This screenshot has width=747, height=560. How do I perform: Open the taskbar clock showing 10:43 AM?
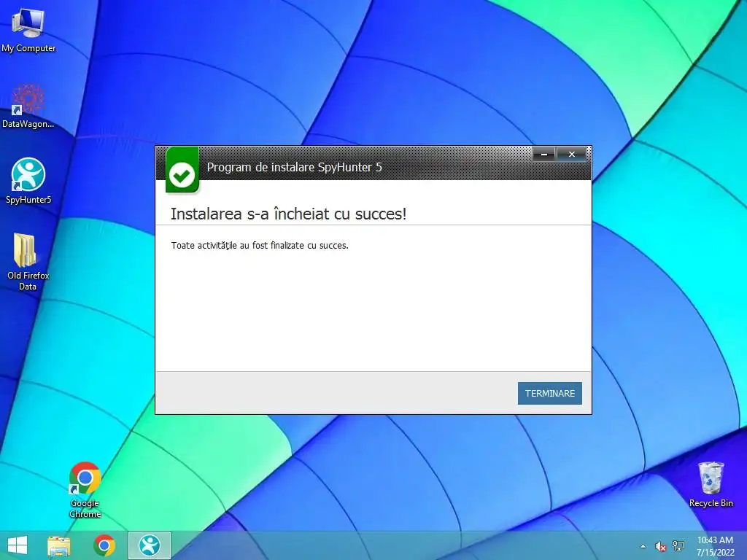[x=715, y=546]
